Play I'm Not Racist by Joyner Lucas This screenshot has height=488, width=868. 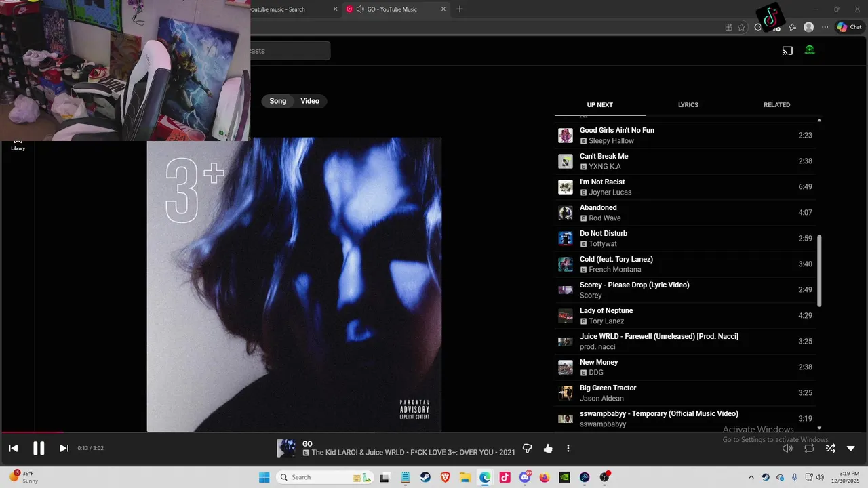tap(685, 187)
